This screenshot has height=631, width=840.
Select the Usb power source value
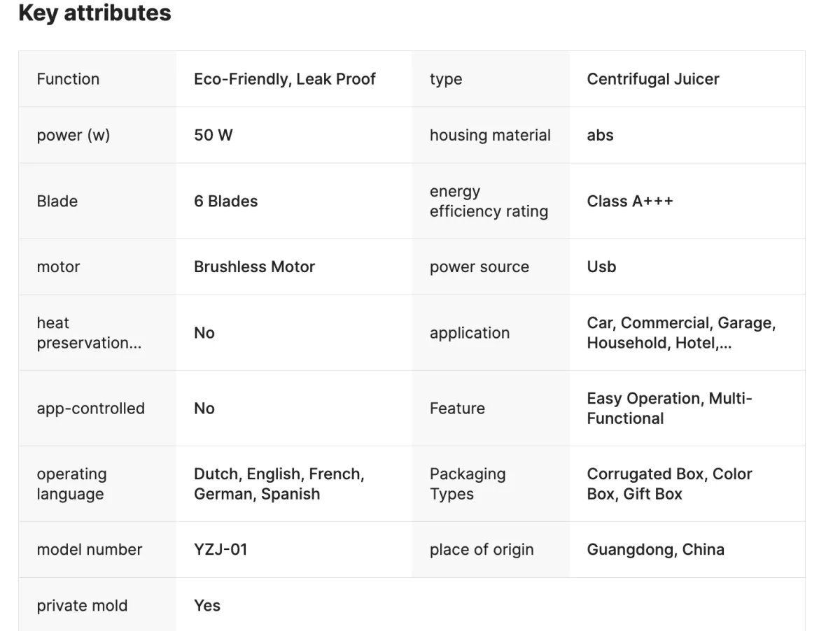(601, 267)
